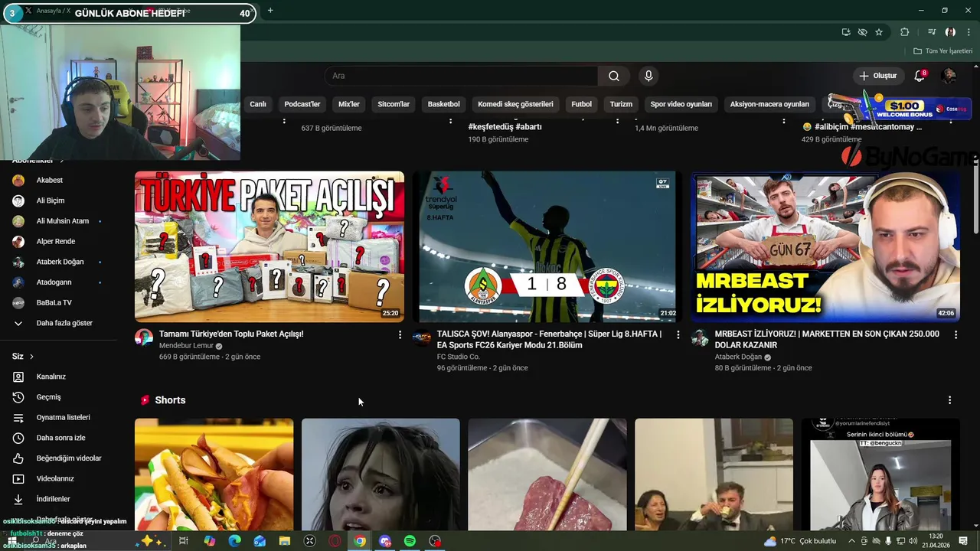Open Tamamı Türkiye'den Toplu Paket Açılışı title

pos(231,334)
